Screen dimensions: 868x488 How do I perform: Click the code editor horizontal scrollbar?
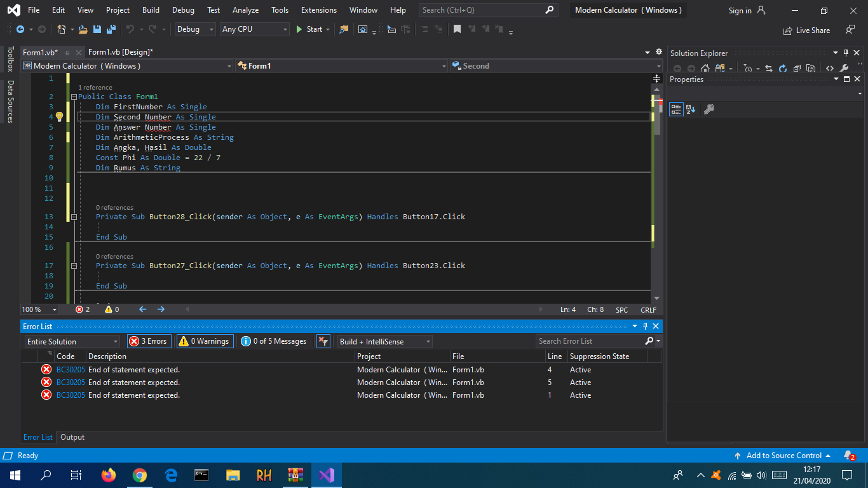pos(363,309)
